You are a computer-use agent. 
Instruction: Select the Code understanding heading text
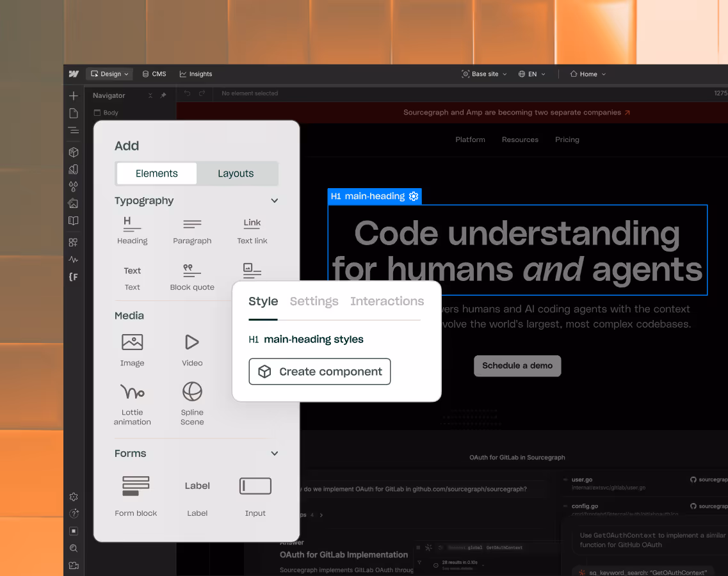(517, 251)
